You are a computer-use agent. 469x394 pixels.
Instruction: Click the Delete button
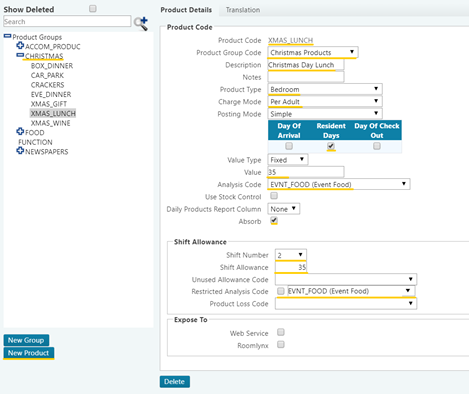[175, 382]
